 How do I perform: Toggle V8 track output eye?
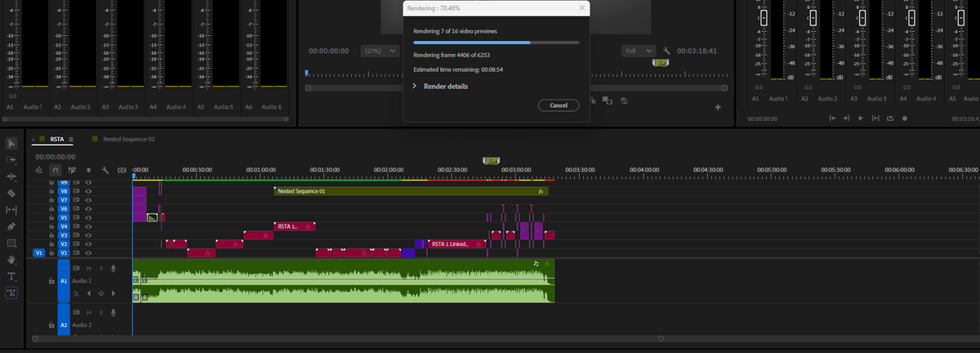tap(88, 191)
